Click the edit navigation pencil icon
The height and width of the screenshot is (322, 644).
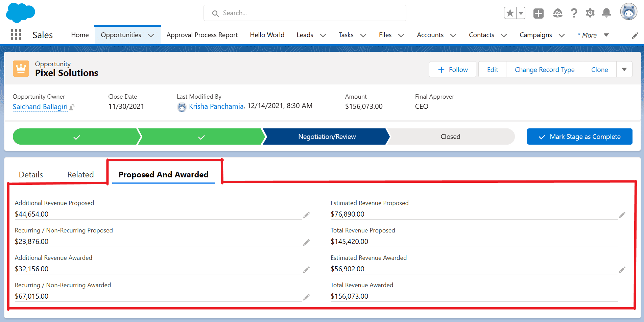click(x=635, y=35)
